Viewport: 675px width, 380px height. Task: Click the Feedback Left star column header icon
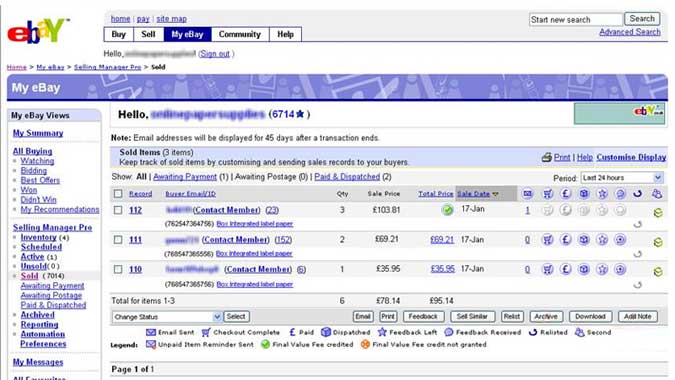point(602,194)
